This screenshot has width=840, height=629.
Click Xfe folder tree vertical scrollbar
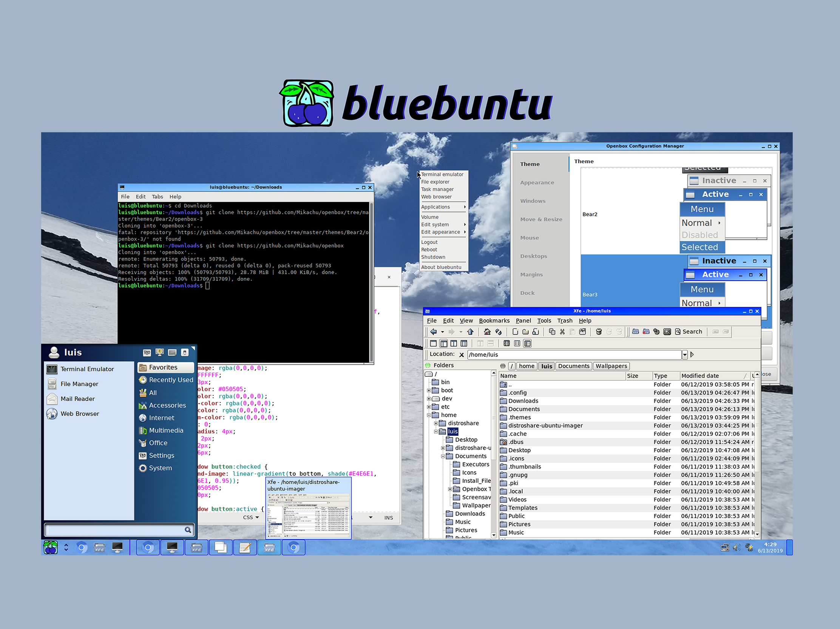[494, 454]
